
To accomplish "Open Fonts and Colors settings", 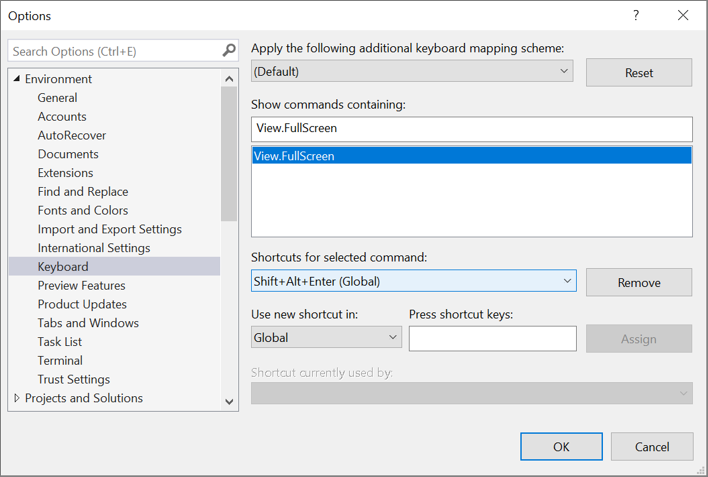I will pos(83,210).
